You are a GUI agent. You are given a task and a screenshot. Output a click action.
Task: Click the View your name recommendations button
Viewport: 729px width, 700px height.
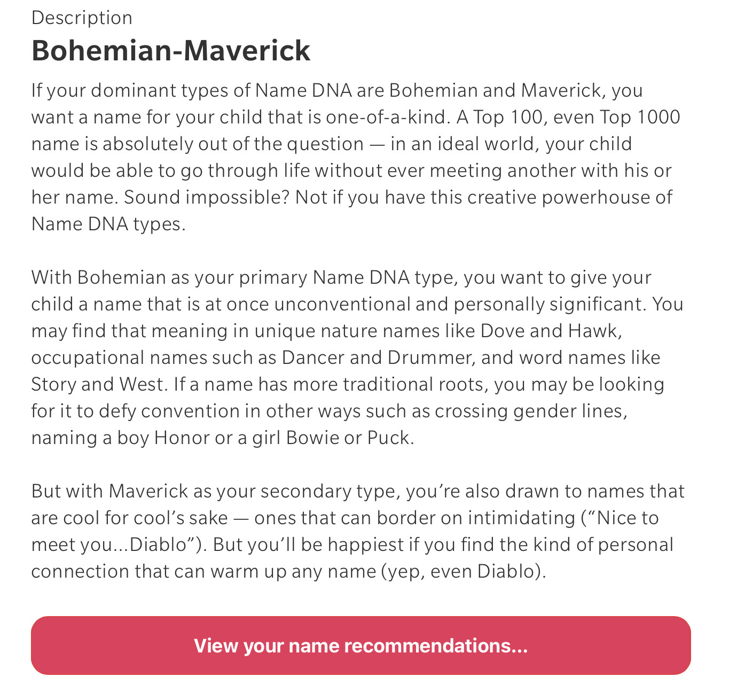[361, 645]
